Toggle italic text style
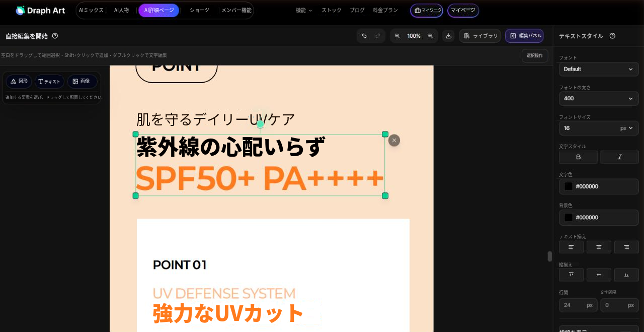The image size is (644, 332). pyautogui.click(x=619, y=157)
